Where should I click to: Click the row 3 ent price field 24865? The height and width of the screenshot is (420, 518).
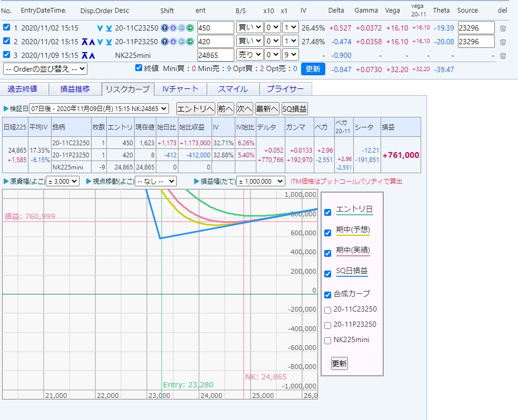pos(216,55)
